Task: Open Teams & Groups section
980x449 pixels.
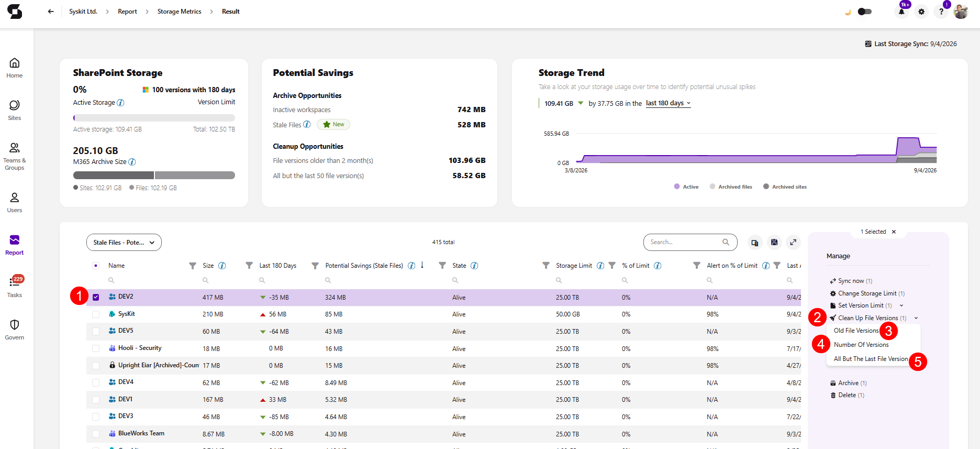Action: 15,156
